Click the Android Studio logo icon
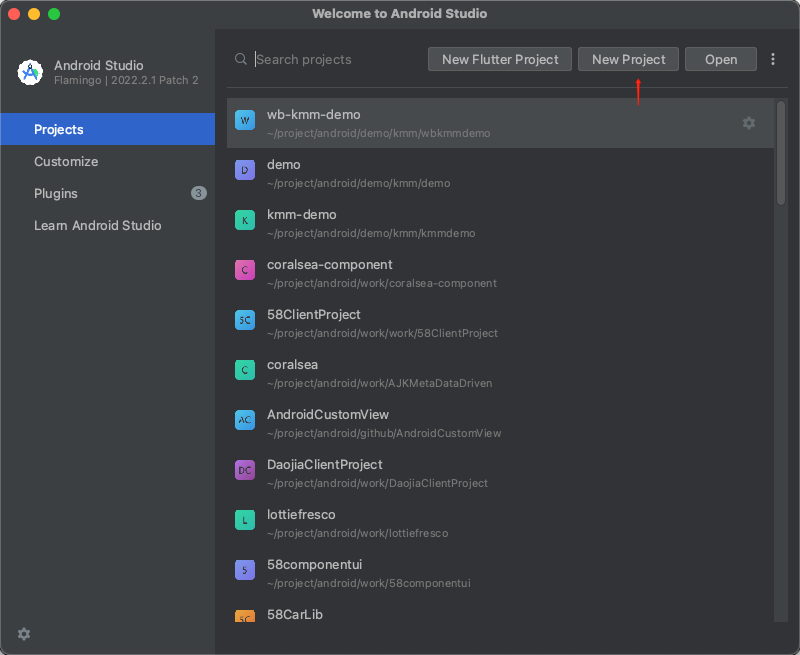 (30, 72)
